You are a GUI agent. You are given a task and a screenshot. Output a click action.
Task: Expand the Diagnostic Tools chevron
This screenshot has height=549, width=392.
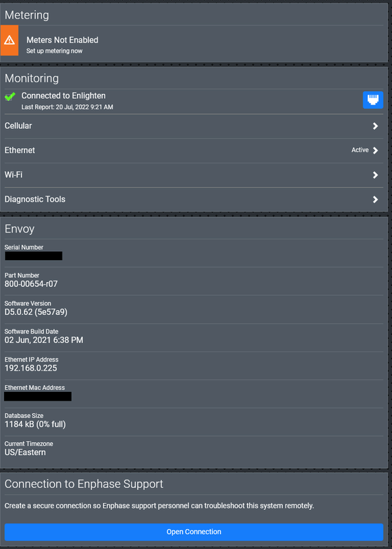376,200
